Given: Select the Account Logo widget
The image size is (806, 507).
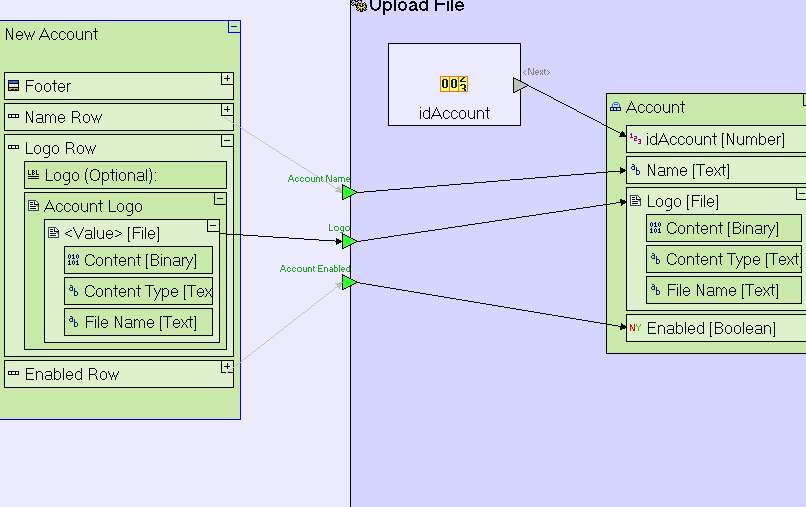Looking at the screenshot, I should coord(93,207).
